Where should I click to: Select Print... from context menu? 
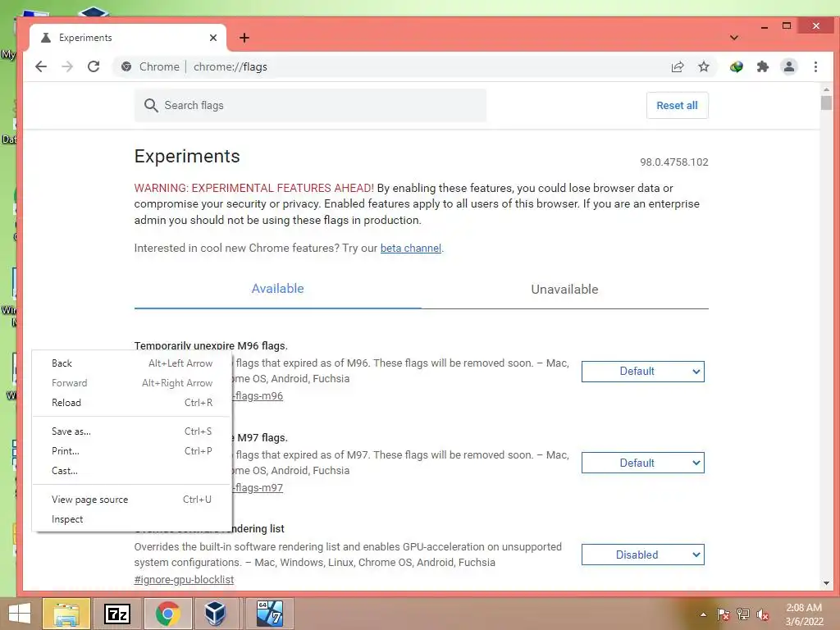pos(132,451)
